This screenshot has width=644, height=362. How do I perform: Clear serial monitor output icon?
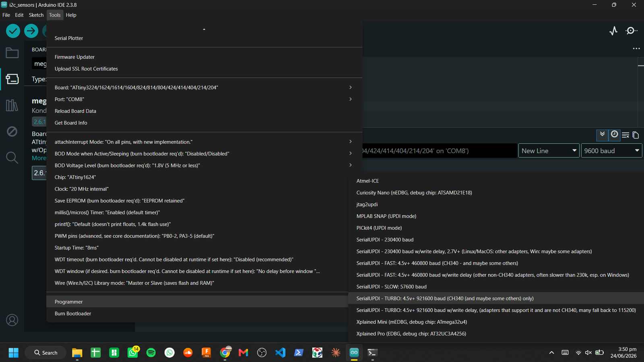click(x=625, y=135)
